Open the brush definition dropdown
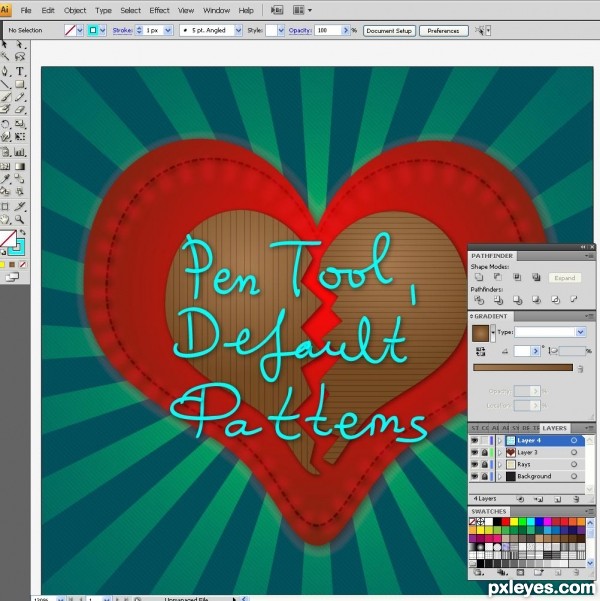 [238, 30]
